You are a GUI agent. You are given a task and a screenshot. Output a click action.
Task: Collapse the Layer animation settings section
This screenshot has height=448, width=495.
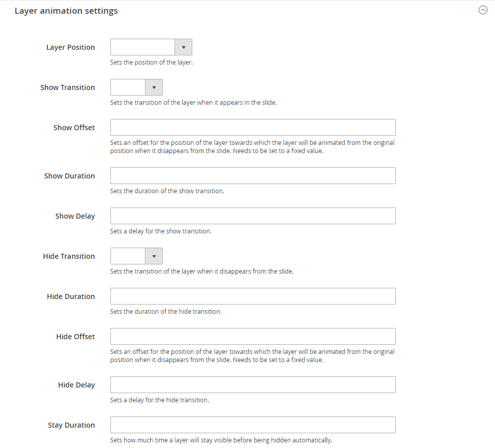click(483, 10)
